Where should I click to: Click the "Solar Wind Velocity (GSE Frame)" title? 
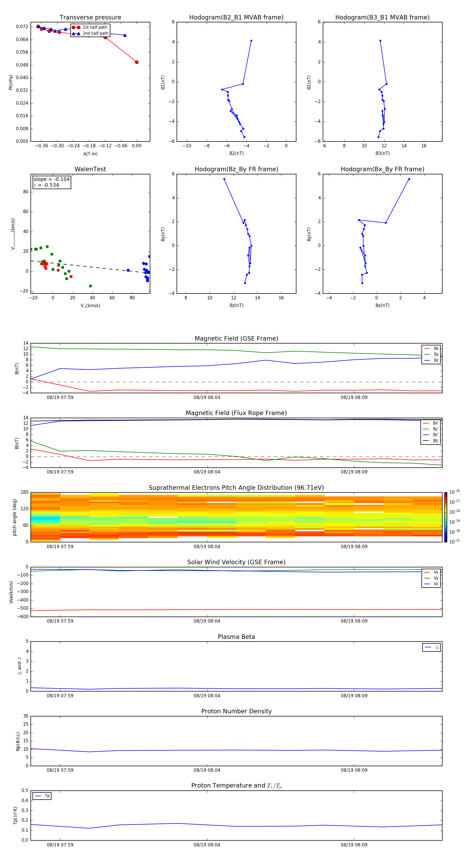pyautogui.click(x=236, y=562)
